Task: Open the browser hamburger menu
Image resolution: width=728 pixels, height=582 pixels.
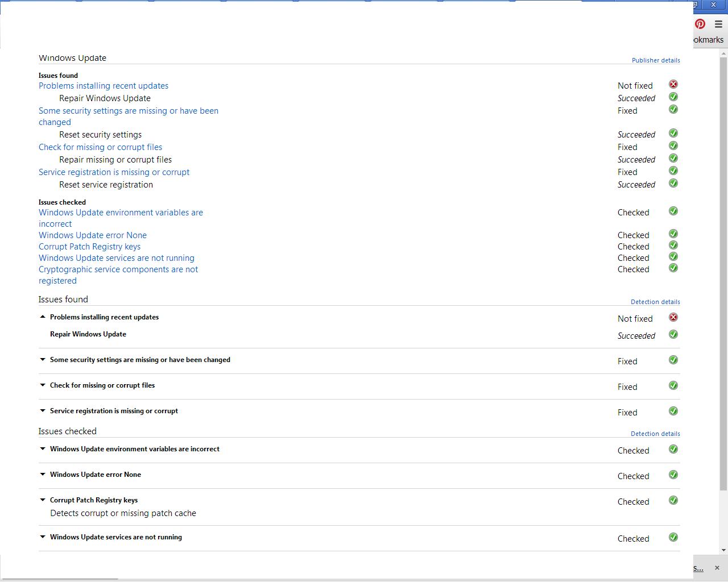Action: point(718,24)
